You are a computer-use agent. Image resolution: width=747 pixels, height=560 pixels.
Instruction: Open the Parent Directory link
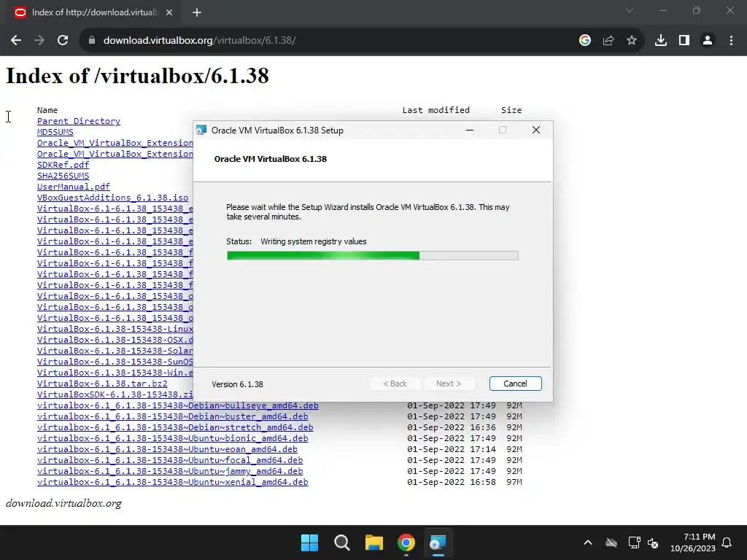(79, 121)
